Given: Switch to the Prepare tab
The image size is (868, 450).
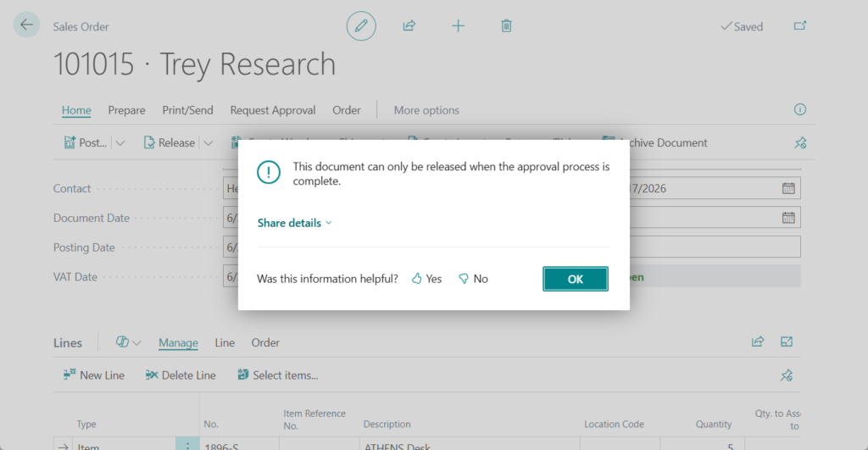Looking at the screenshot, I should (x=126, y=110).
